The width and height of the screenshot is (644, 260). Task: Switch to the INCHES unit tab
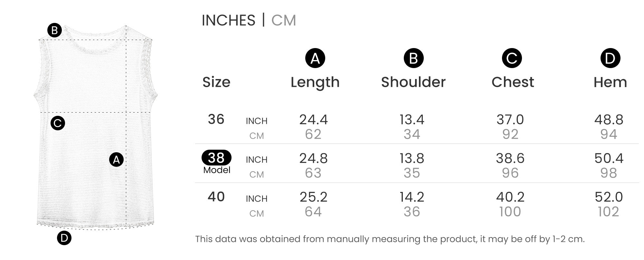228,20
